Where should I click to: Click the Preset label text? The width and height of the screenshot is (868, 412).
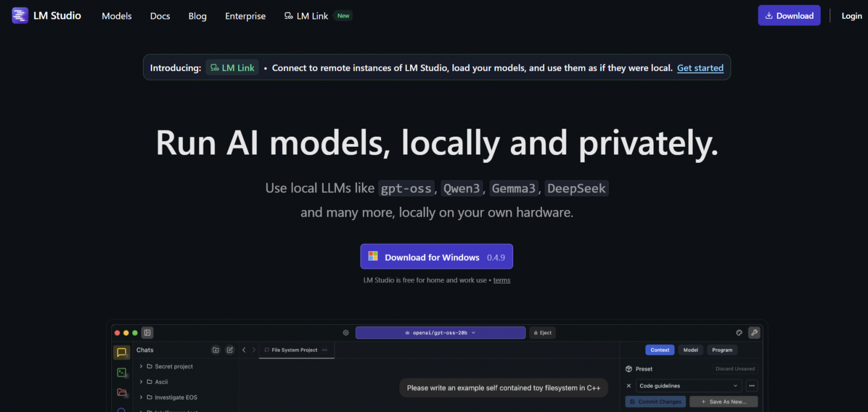click(644, 369)
